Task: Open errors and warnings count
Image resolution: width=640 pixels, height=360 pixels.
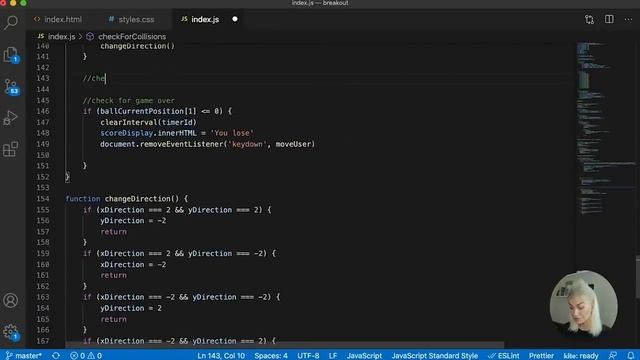Action: pos(86,356)
